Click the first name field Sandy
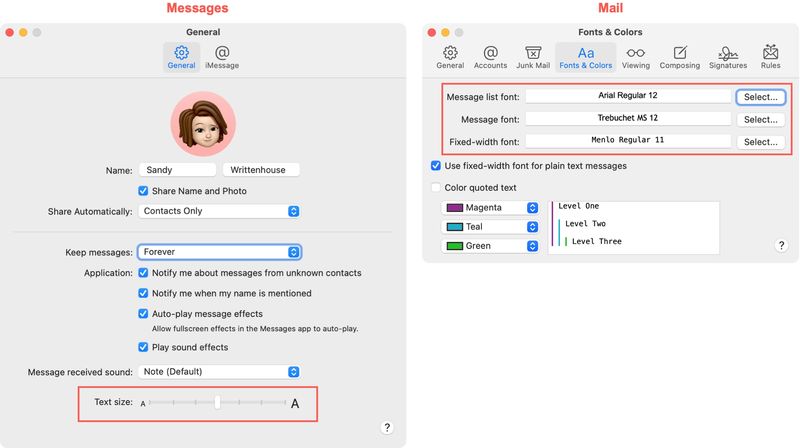Viewport: 800px width, 448px height. click(177, 170)
